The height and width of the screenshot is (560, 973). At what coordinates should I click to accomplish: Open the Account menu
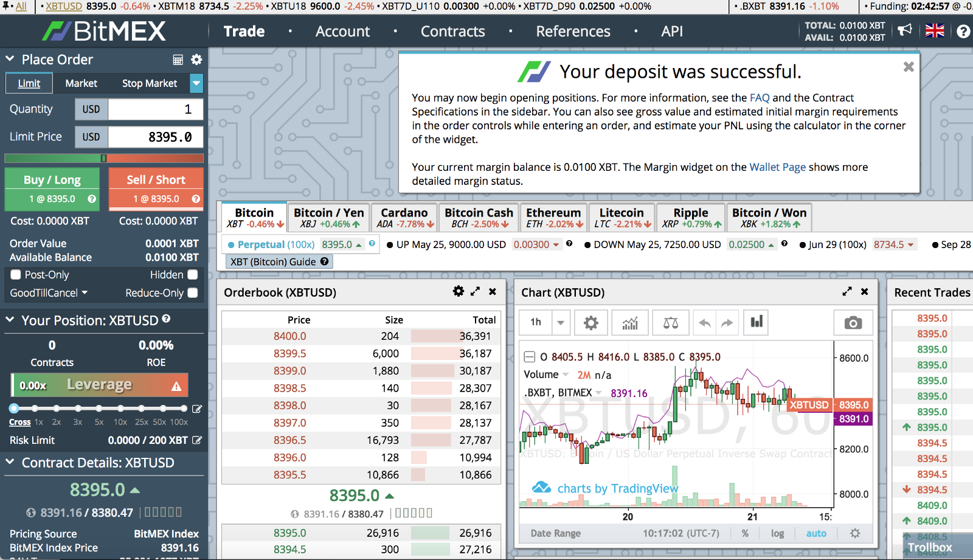(342, 32)
